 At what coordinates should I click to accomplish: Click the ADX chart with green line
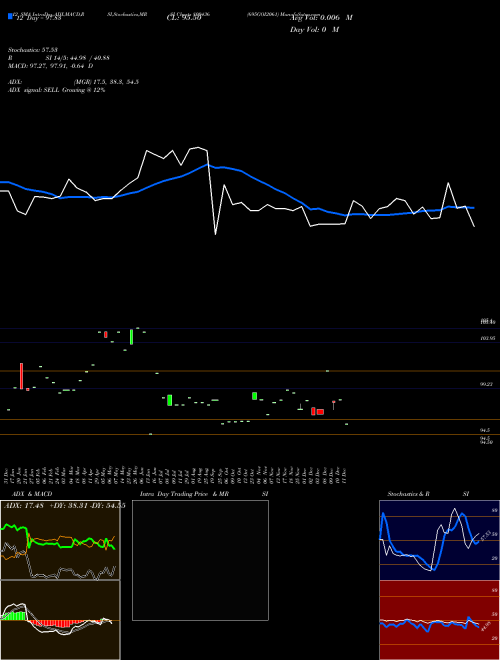tap(60, 540)
